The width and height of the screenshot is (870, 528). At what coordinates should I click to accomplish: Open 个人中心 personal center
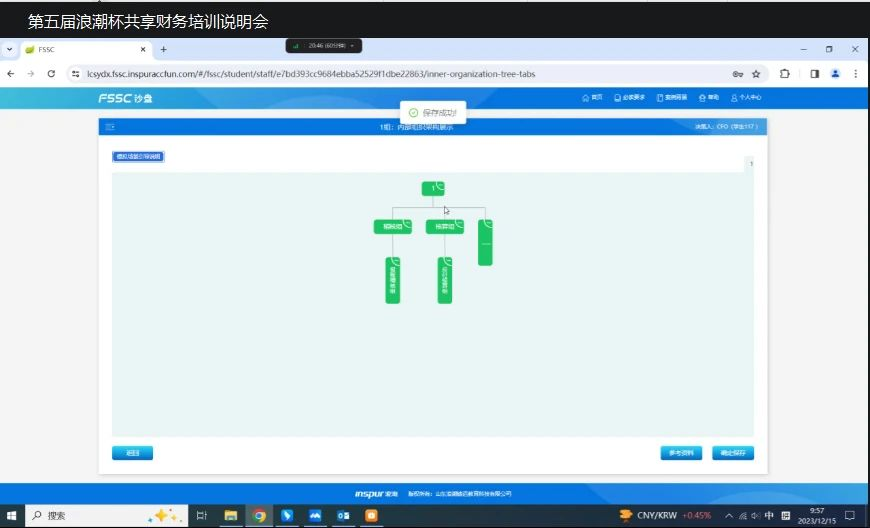pyautogui.click(x=746, y=98)
